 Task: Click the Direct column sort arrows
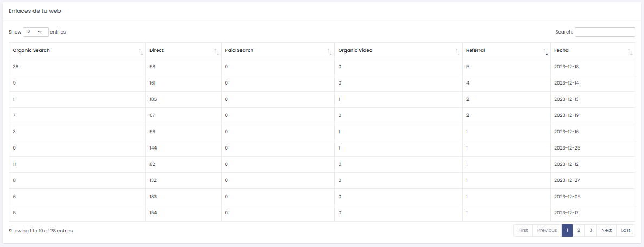[216, 51]
